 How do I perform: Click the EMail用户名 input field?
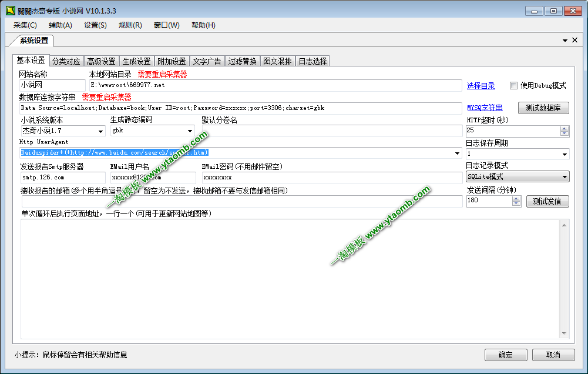click(x=153, y=178)
